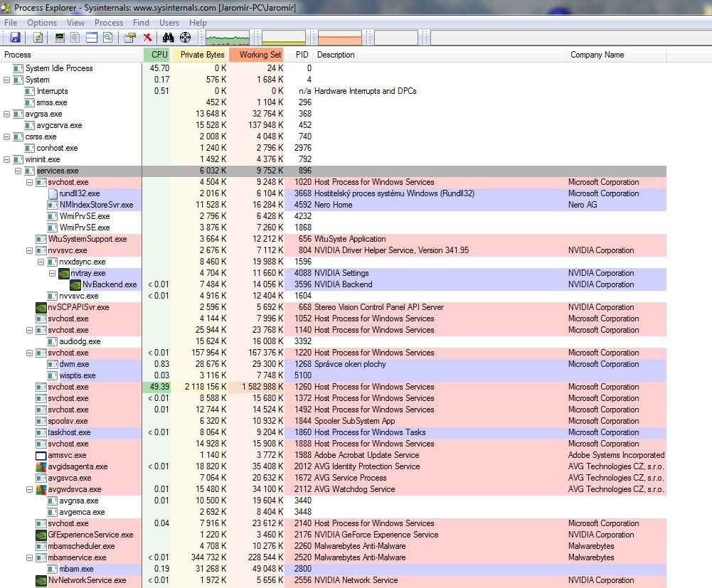Collapse the nvxdsync.exe tree node
This screenshot has height=588, width=712.
(41, 262)
